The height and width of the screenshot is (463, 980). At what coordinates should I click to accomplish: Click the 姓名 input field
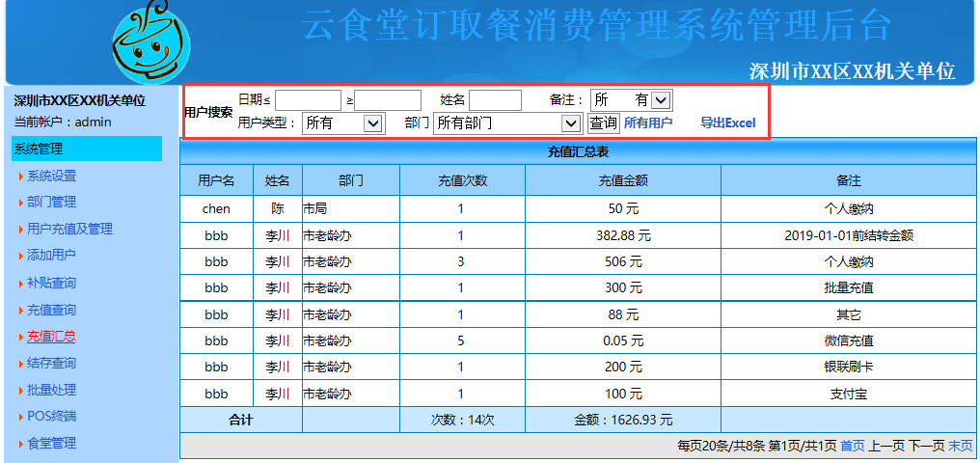(495, 100)
